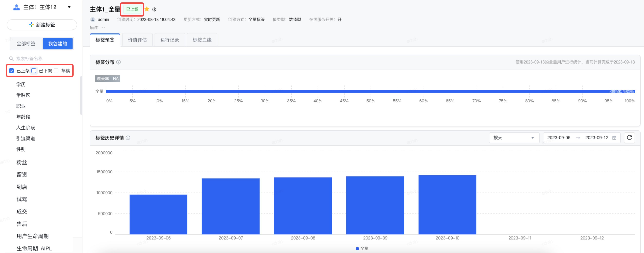Uncheck the 已上架 checkbox

click(11, 71)
